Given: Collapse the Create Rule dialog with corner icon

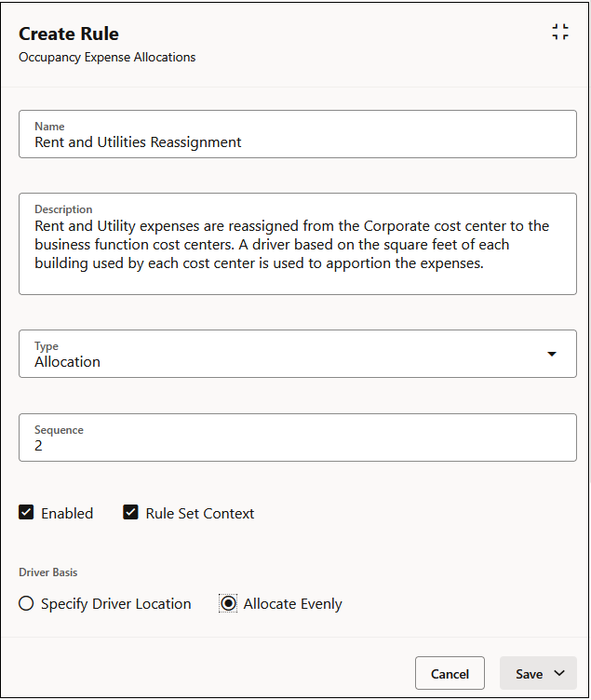Looking at the screenshot, I should pyautogui.click(x=559, y=32).
